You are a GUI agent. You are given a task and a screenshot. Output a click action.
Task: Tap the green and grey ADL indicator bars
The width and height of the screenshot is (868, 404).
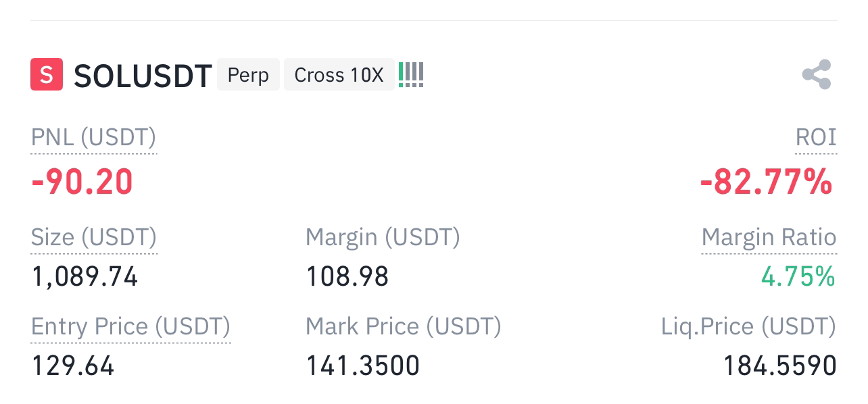coord(411,74)
